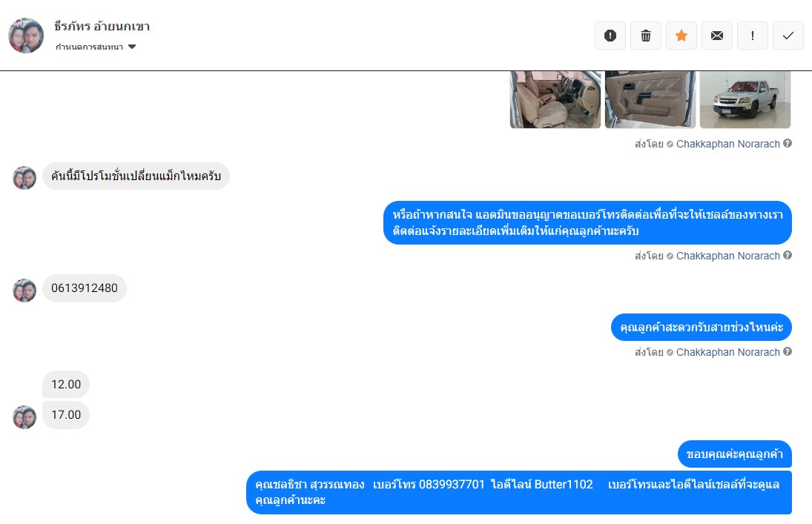Screen dimensions: 812x524
Task: Select the 0613912480 phone number message
Action: [85, 288]
